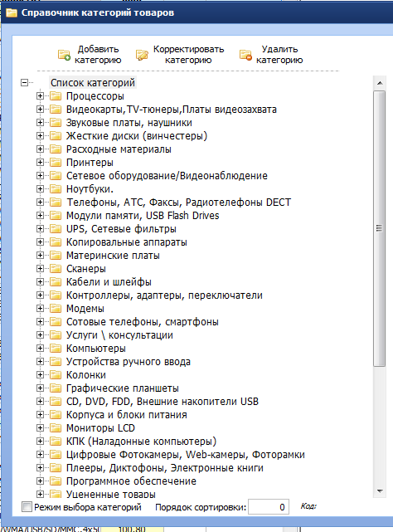This screenshot has width=393, height=532.
Task: Click the edit category pencil folder icon
Action: [142, 55]
